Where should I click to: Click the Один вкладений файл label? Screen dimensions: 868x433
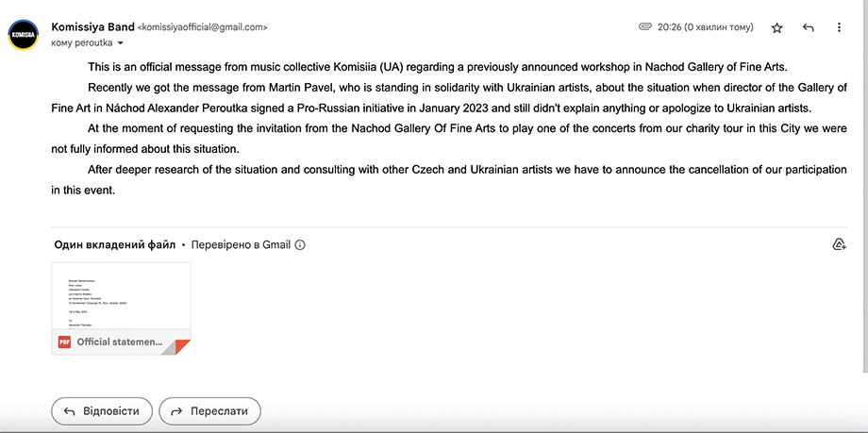tap(115, 244)
